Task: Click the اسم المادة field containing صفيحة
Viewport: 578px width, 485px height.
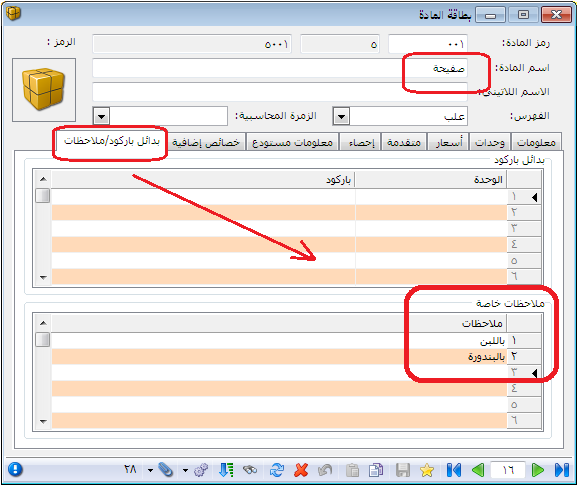Action: (280, 68)
